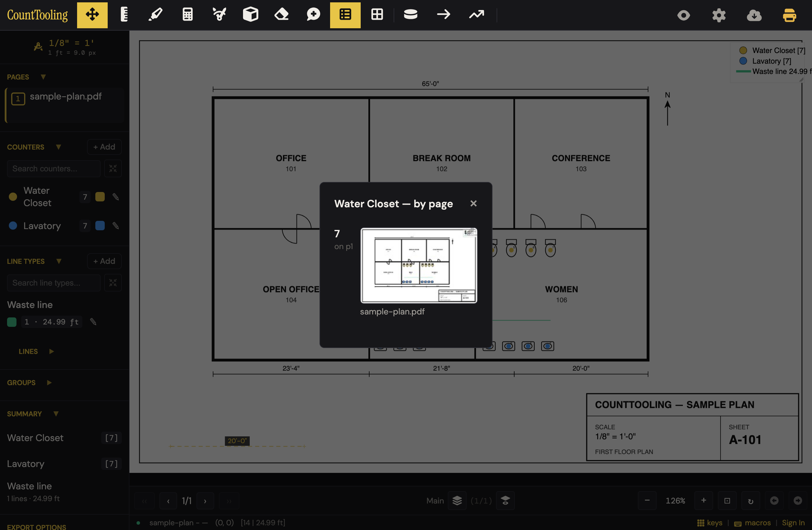Click the fit-to-screen button
Screen dimensions: 812x530
[x=727, y=501]
